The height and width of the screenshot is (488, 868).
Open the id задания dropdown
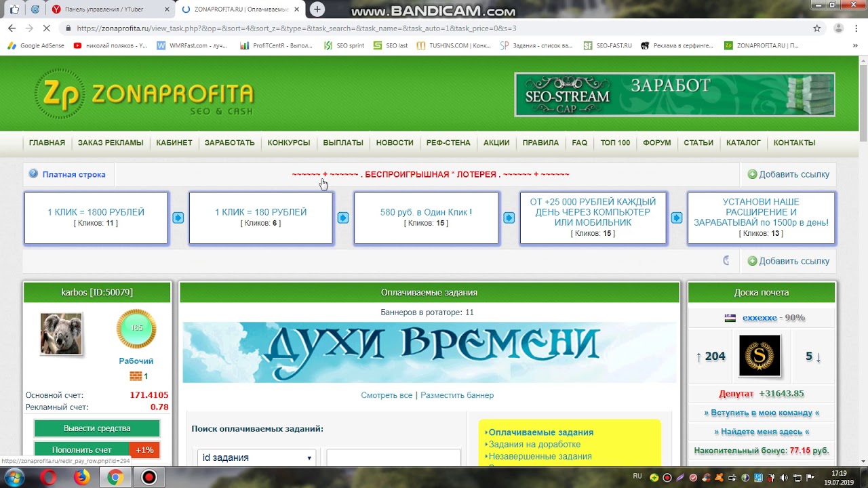(x=256, y=457)
